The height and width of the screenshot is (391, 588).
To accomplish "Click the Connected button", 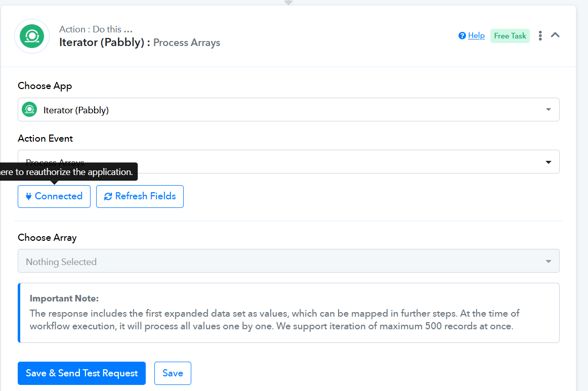I will [x=54, y=196].
